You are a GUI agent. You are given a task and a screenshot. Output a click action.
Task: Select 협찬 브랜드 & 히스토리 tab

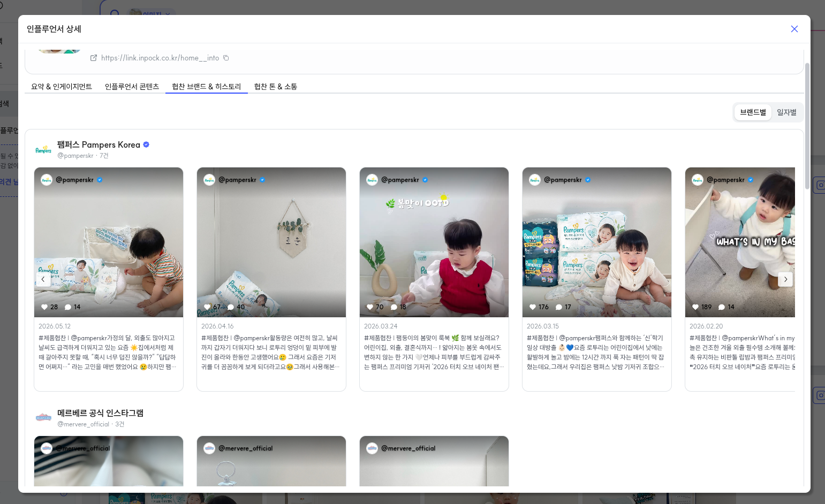207,87
